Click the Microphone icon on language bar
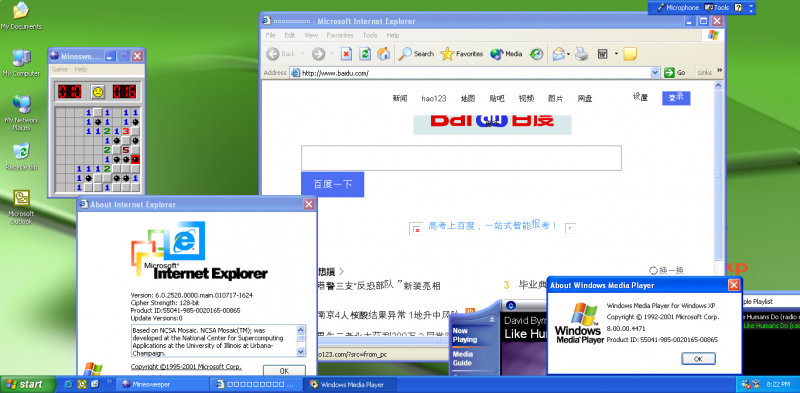The height and width of the screenshot is (393, 800). (661, 8)
